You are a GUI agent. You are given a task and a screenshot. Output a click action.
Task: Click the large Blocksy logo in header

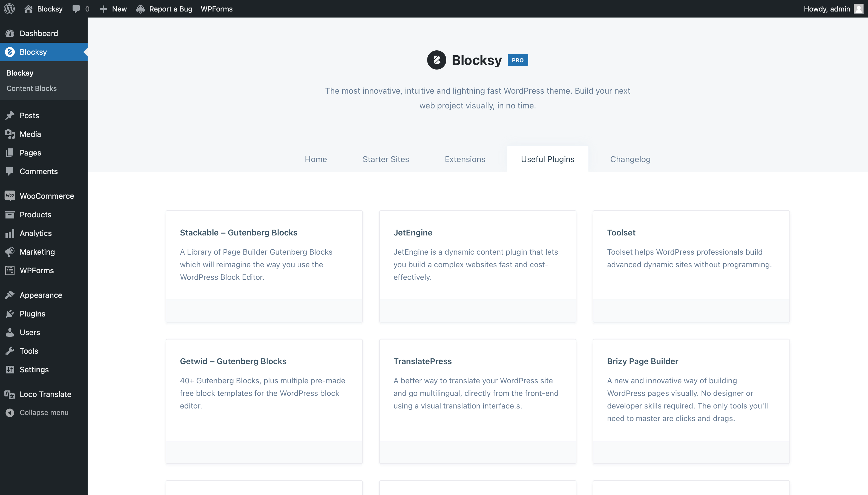click(436, 60)
